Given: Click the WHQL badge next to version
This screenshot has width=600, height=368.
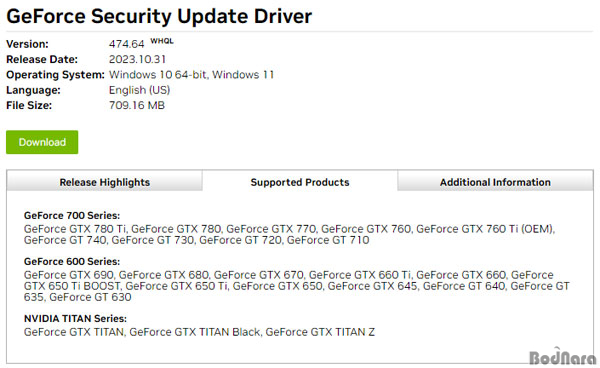Looking at the screenshot, I should coord(162,41).
